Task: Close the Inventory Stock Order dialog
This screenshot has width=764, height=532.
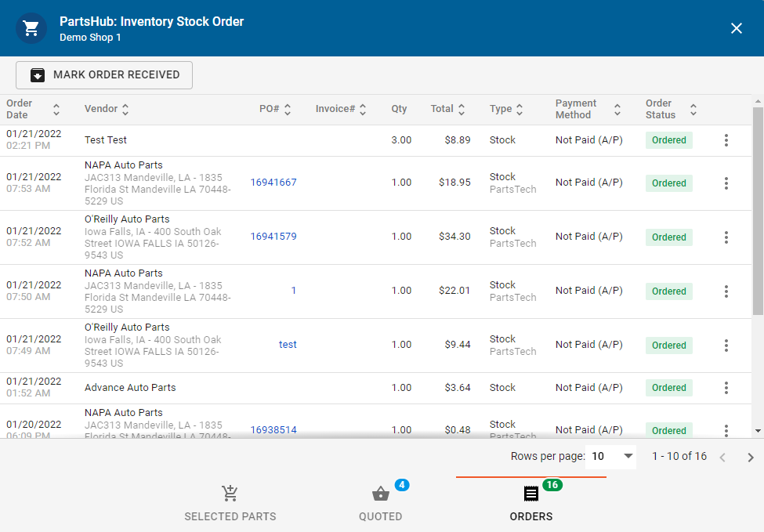Action: click(737, 28)
